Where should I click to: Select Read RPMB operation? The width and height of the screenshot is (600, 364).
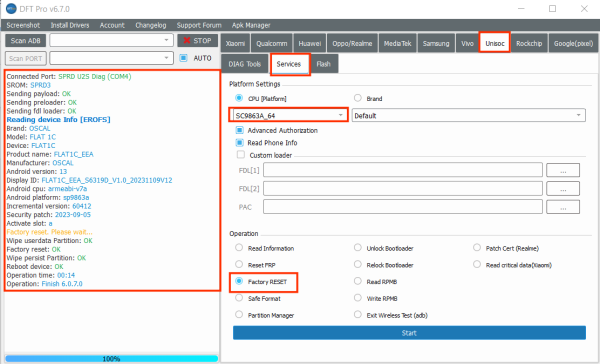(358, 281)
